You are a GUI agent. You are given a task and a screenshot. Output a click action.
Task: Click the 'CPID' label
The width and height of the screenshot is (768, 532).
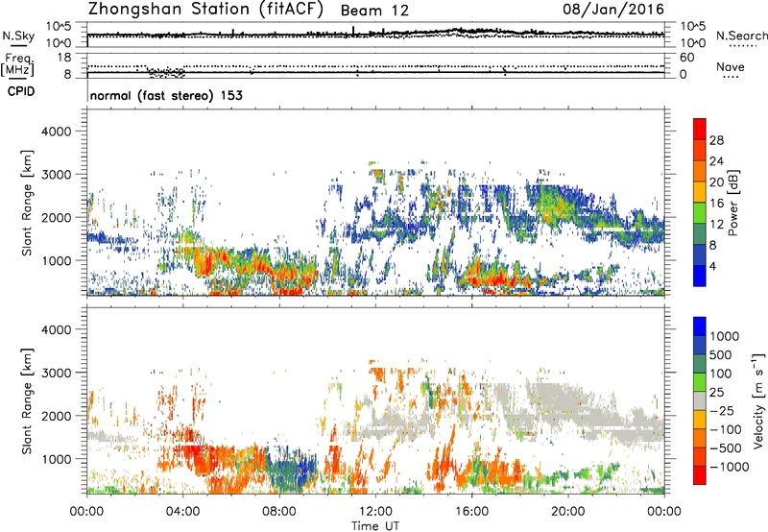pos(21,91)
